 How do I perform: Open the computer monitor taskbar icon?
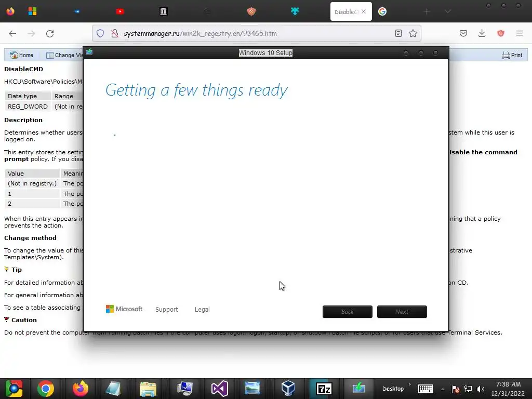pyautogui.click(x=185, y=389)
